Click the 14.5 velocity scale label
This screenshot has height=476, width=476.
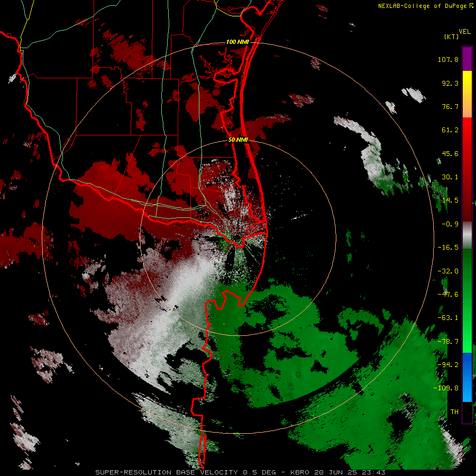(450, 200)
